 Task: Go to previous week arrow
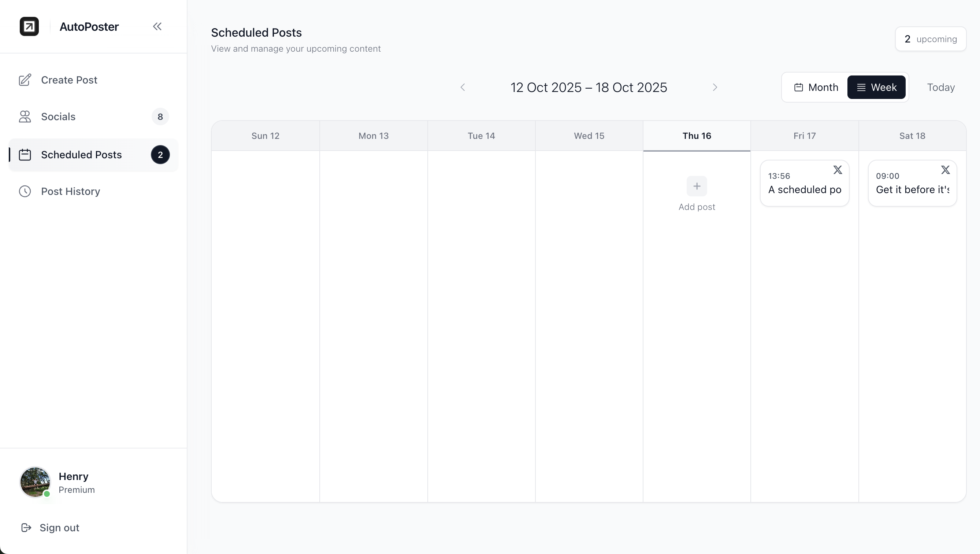coord(463,87)
